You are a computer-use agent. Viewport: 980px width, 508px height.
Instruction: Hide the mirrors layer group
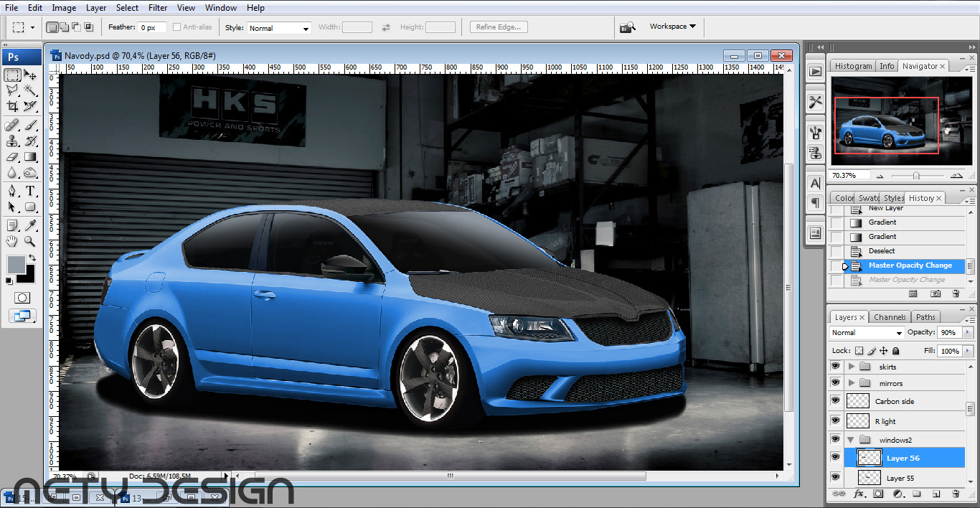coord(835,383)
